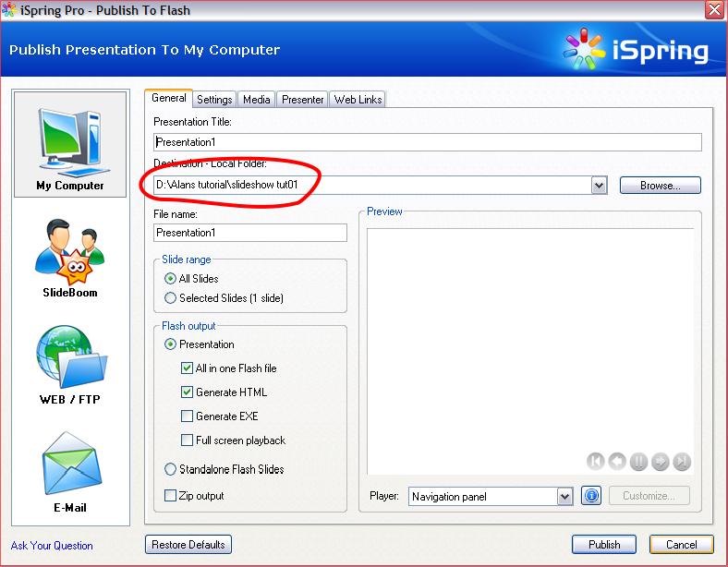This screenshot has height=567, width=728.
Task: Click the Publish button
Action: coord(604,544)
